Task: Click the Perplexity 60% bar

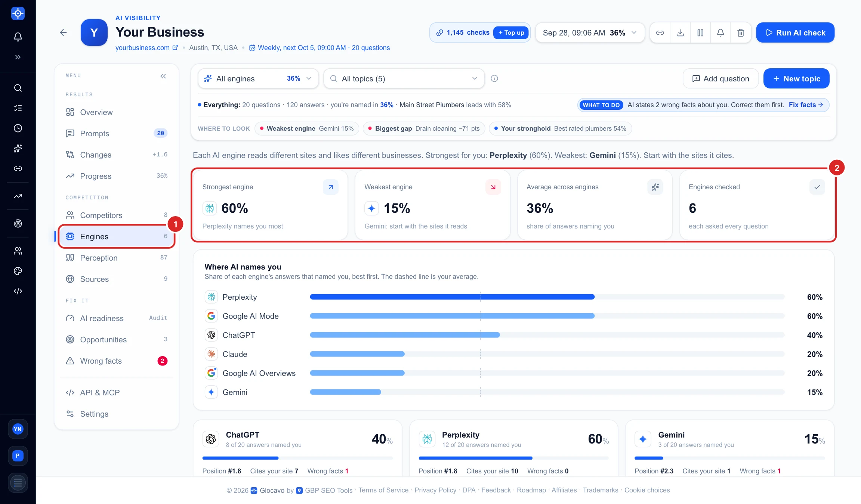Action: [x=452, y=297]
